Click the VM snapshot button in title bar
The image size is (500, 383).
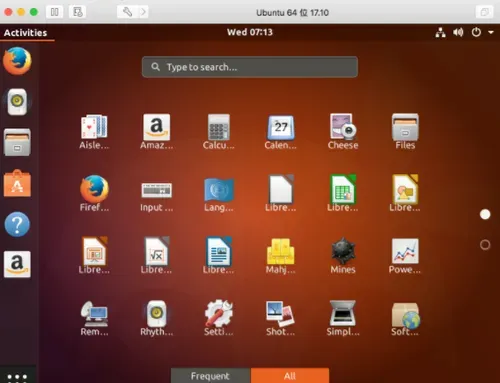(77, 12)
